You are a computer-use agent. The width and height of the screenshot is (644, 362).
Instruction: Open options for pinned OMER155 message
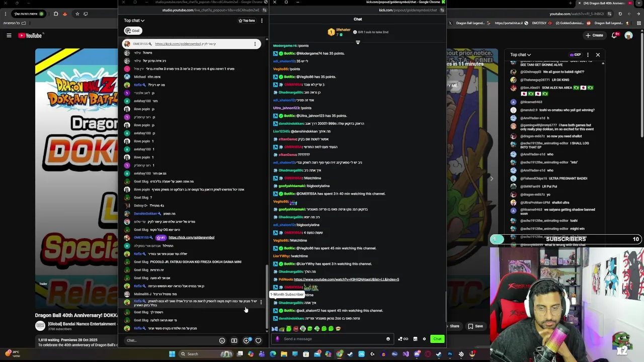pos(255,44)
